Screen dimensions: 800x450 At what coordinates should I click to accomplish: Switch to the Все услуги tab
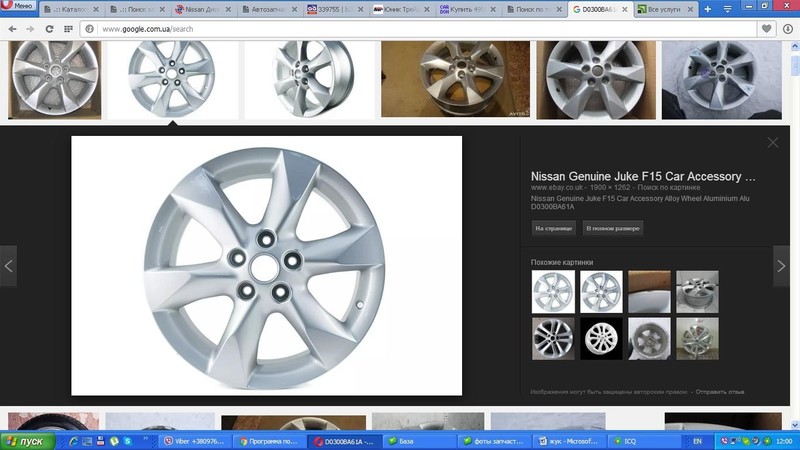(669, 9)
